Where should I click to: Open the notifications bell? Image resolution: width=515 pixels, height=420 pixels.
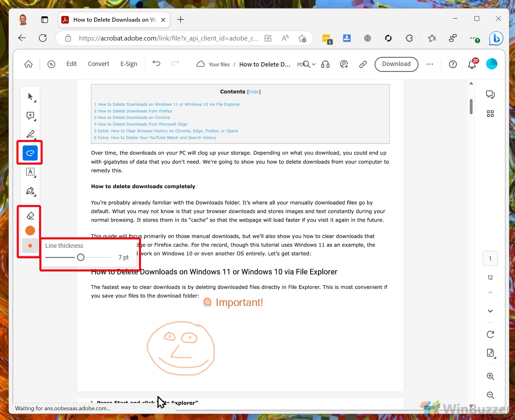tap(472, 64)
